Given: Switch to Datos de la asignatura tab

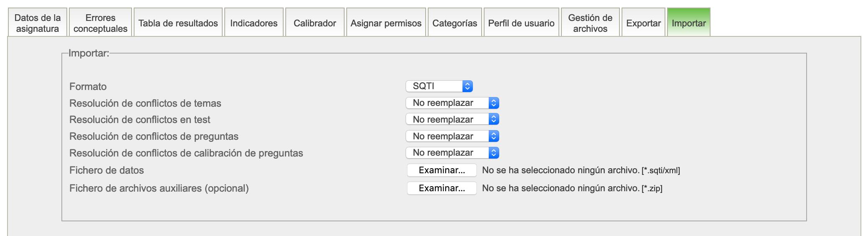Looking at the screenshot, I should point(38,23).
